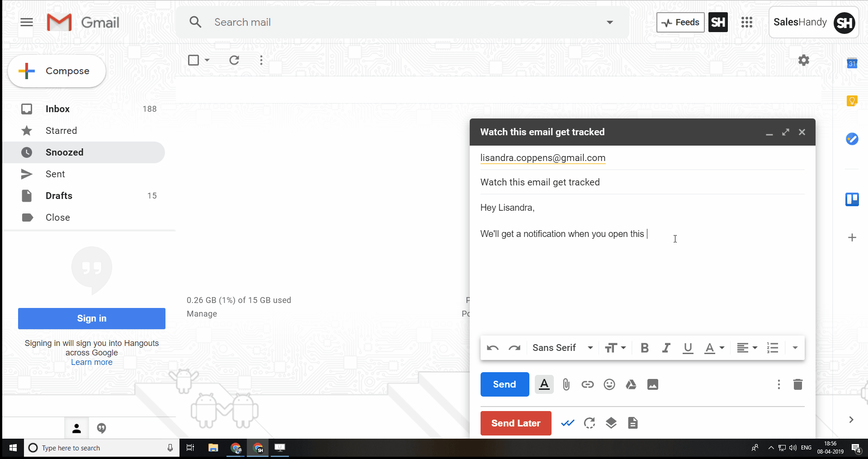868x459 pixels.
Task: Click the attach files paperclip icon
Action: [566, 384]
